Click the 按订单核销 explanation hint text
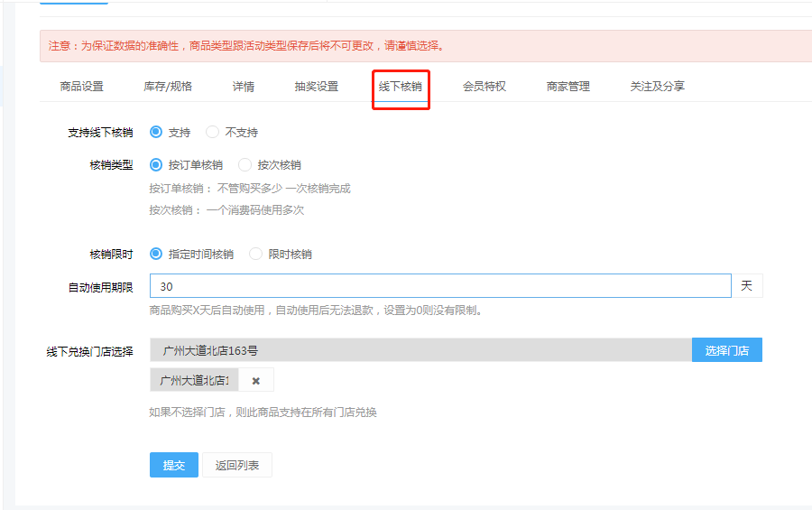812x510 pixels. [250, 189]
